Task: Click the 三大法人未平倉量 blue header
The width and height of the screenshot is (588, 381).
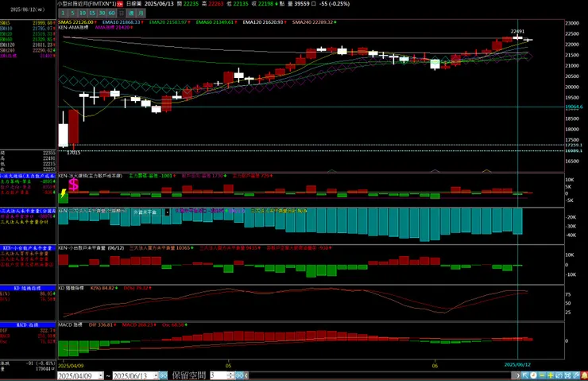Action: pyautogui.click(x=28, y=211)
